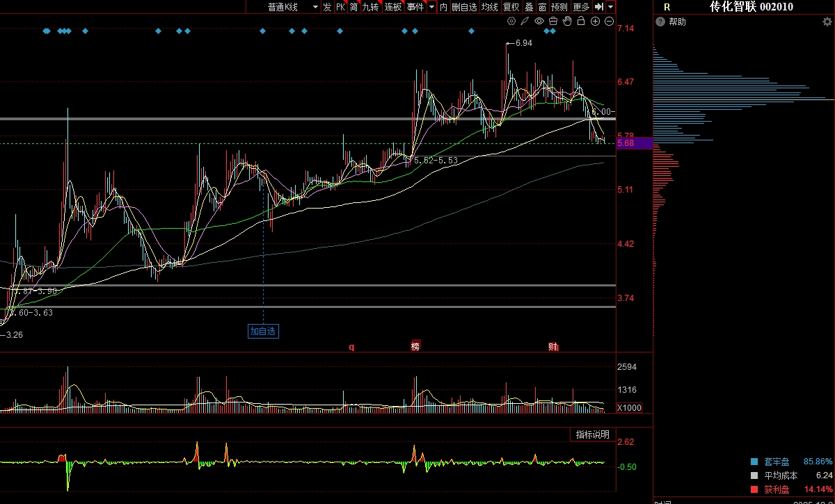Zoom out with the minus circle icon
The width and height of the screenshot is (835, 504).
(x=609, y=21)
